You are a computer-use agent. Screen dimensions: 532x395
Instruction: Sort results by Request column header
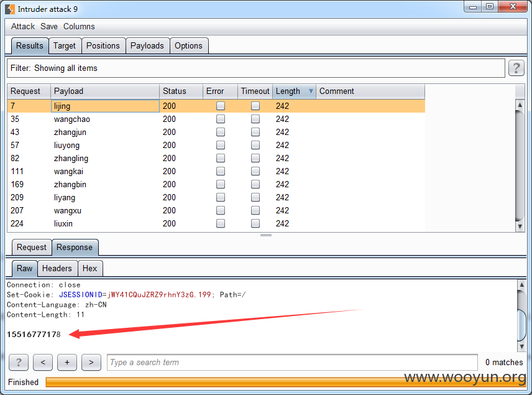coord(29,91)
